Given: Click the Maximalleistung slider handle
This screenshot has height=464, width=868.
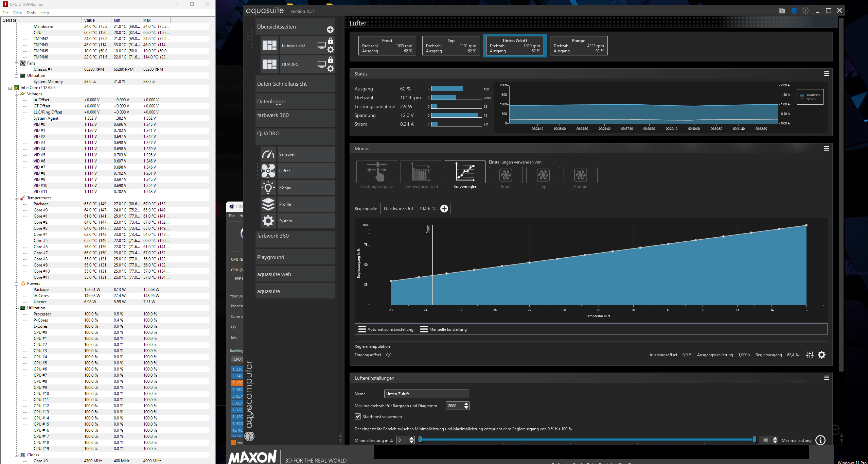Looking at the screenshot, I should pos(754,440).
